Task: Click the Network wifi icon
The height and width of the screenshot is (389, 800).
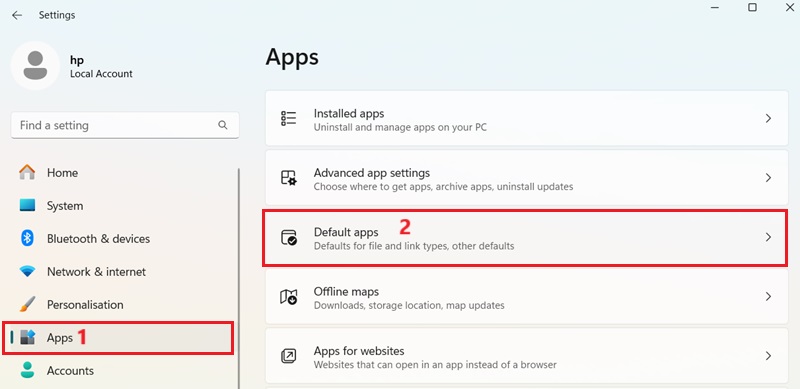Action: coord(27,271)
